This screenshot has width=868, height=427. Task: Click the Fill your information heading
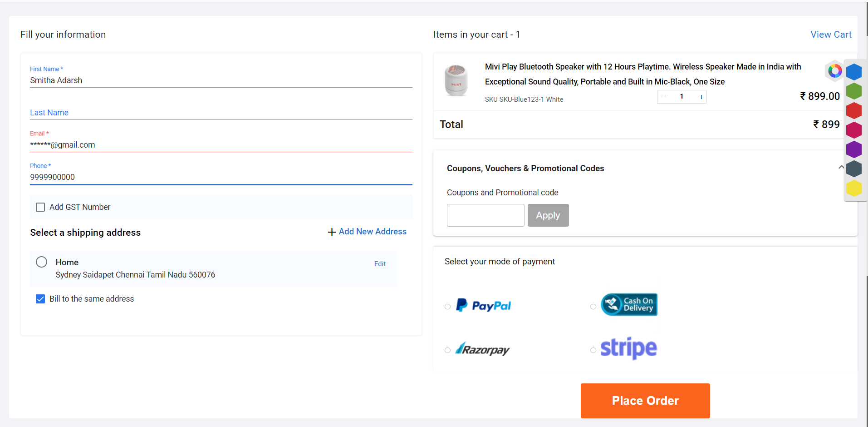point(63,35)
